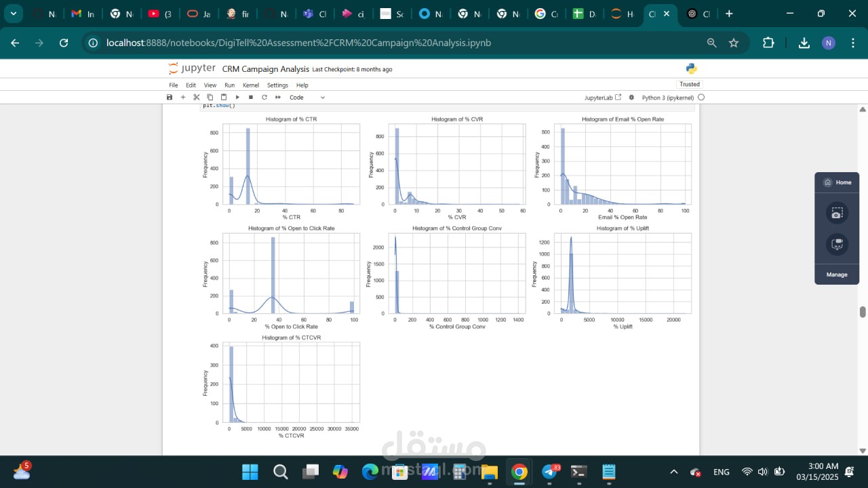This screenshot has width=868, height=488.
Task: Click the notebook vertical scrollbar
Action: click(863, 312)
